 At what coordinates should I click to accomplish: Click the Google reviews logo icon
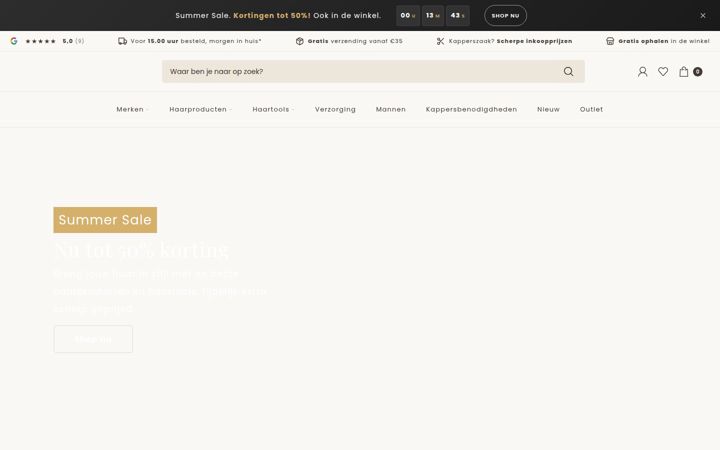click(x=14, y=41)
